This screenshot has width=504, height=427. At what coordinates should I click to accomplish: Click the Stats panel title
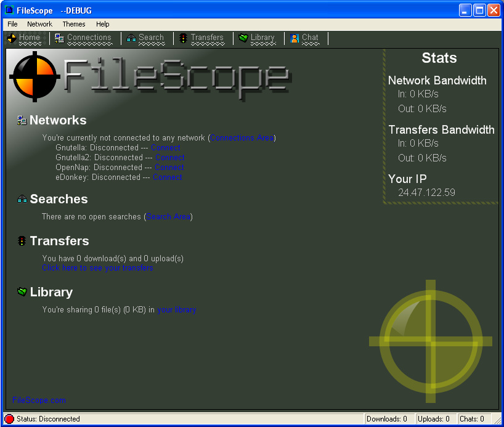[439, 58]
